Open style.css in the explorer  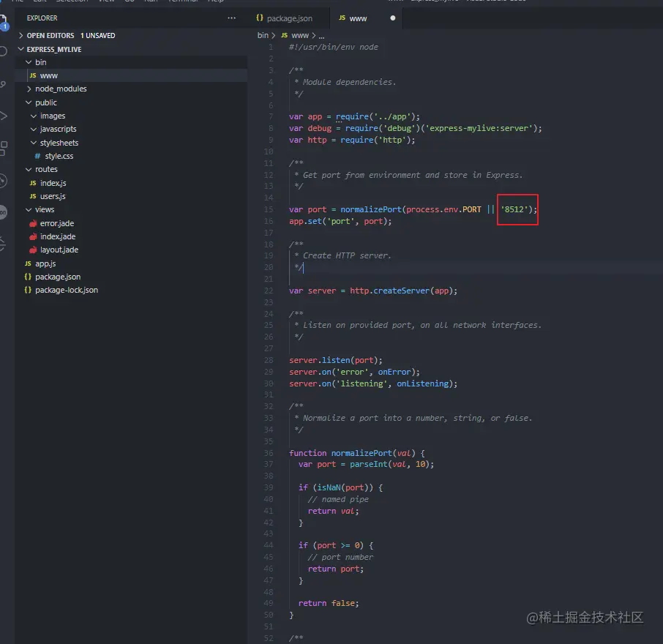(x=131, y=156)
